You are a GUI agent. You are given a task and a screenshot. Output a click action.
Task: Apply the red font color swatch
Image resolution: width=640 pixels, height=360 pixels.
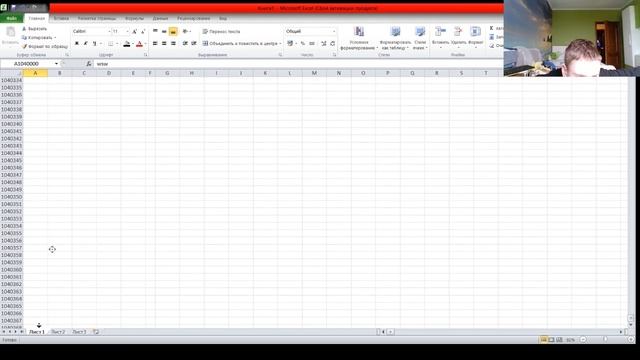(139, 44)
